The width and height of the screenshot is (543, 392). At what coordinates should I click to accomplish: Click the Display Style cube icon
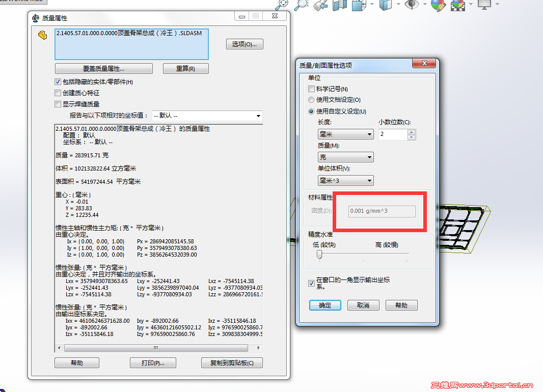(x=385, y=5)
